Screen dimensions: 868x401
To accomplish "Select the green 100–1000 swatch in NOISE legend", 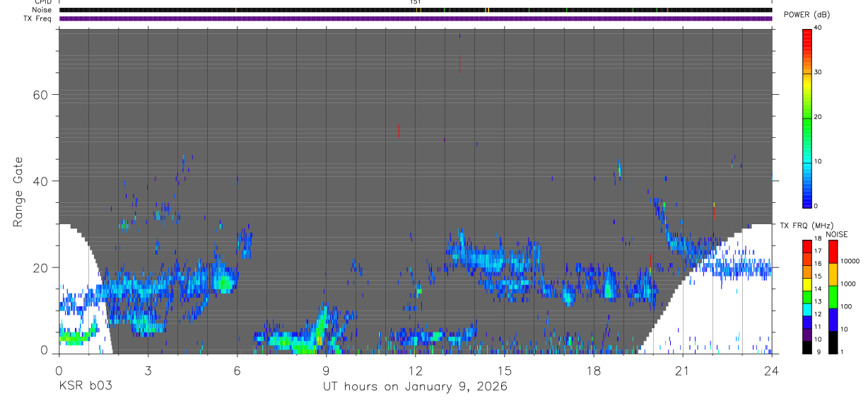I will click(833, 297).
